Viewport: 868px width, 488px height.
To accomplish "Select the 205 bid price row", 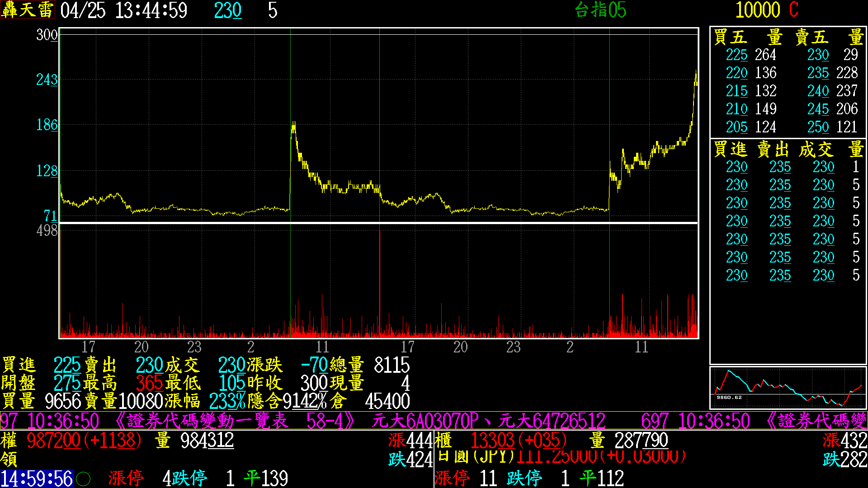I will click(736, 127).
